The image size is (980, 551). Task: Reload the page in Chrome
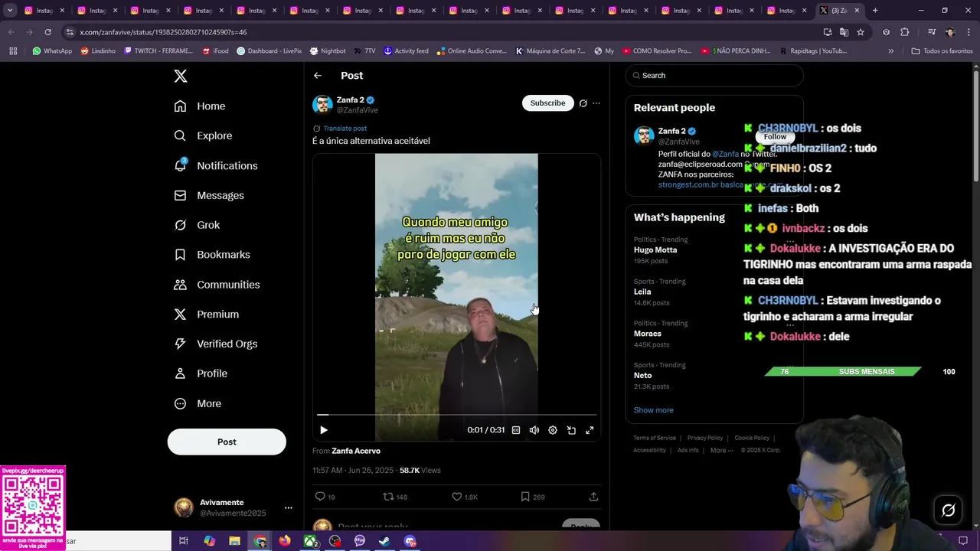tap(47, 32)
